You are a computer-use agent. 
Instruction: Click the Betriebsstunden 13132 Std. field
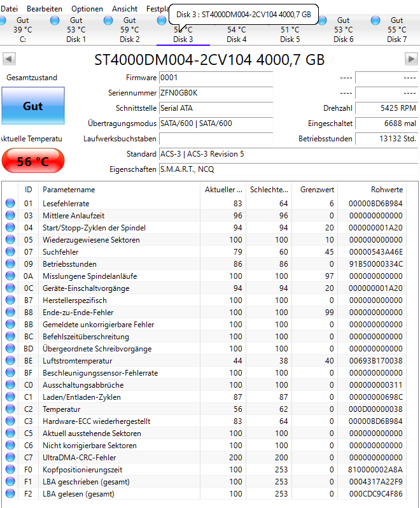(387, 139)
